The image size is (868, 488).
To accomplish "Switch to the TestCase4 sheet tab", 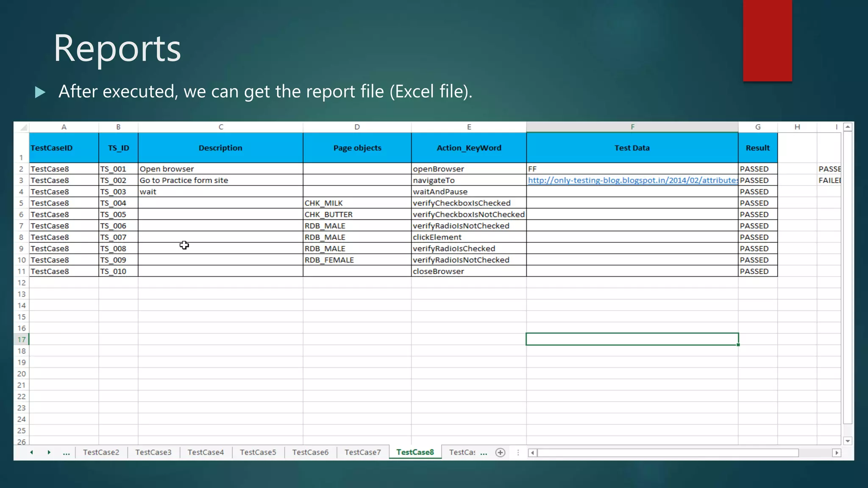I will coord(206,452).
